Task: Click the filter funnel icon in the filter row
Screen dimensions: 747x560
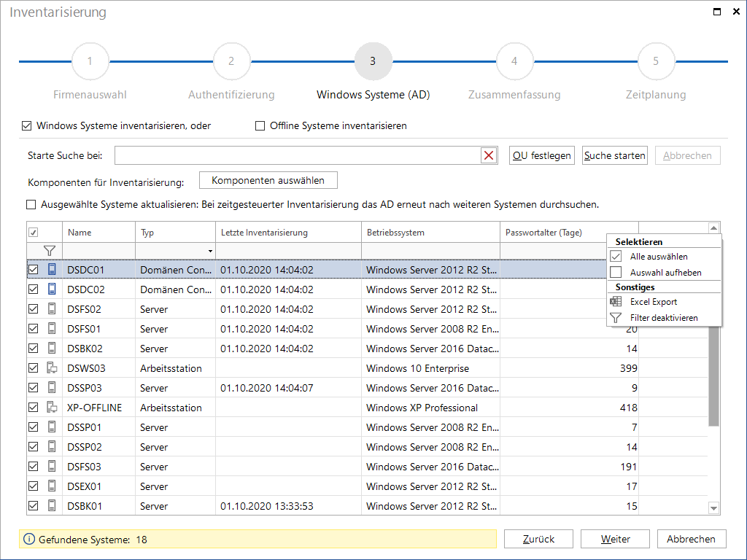Action: click(49, 251)
